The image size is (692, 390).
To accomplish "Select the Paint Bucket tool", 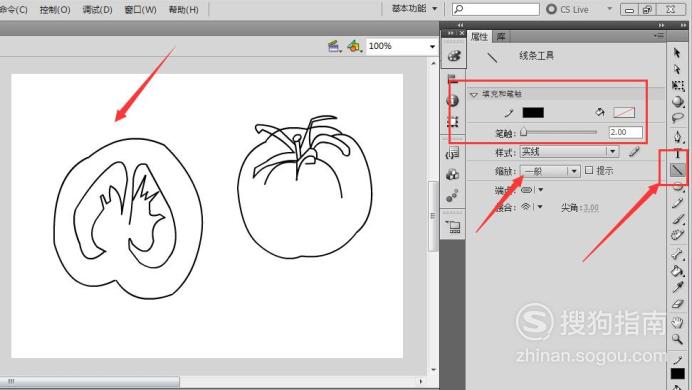I will 677,270.
